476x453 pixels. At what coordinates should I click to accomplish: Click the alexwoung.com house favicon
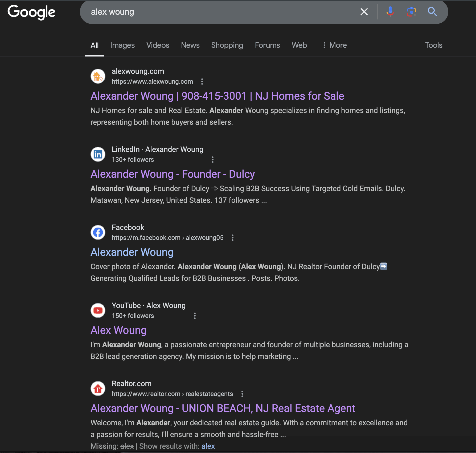click(x=98, y=76)
